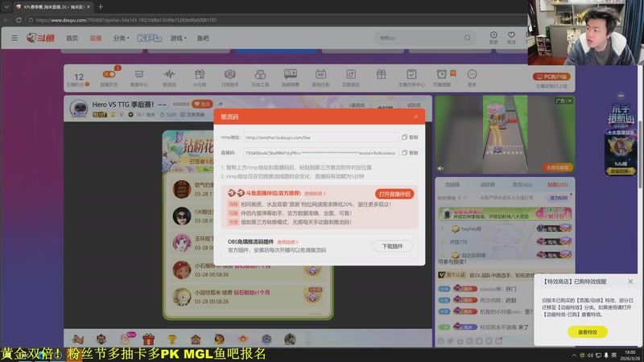Click 下载插件 button
644x362 pixels.
392,246
